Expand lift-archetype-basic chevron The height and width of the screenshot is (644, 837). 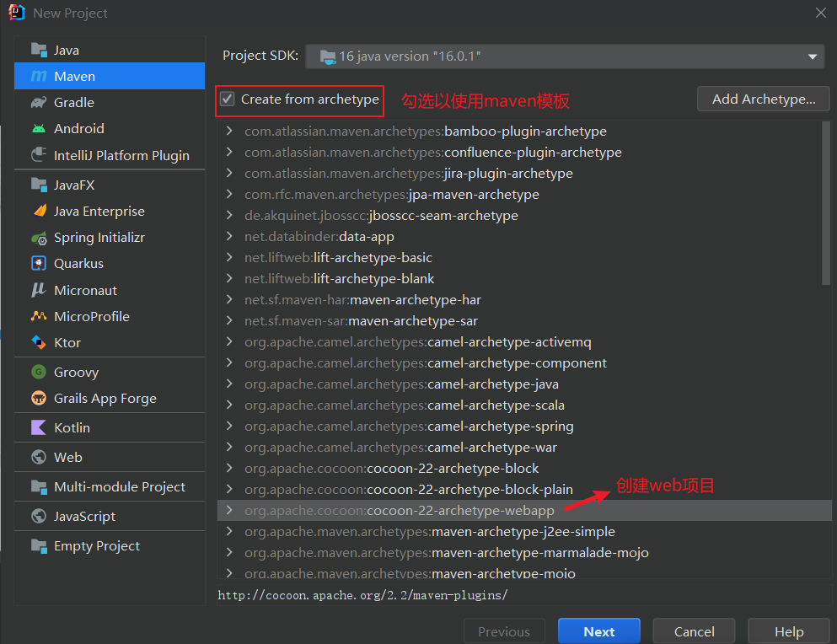[229, 257]
